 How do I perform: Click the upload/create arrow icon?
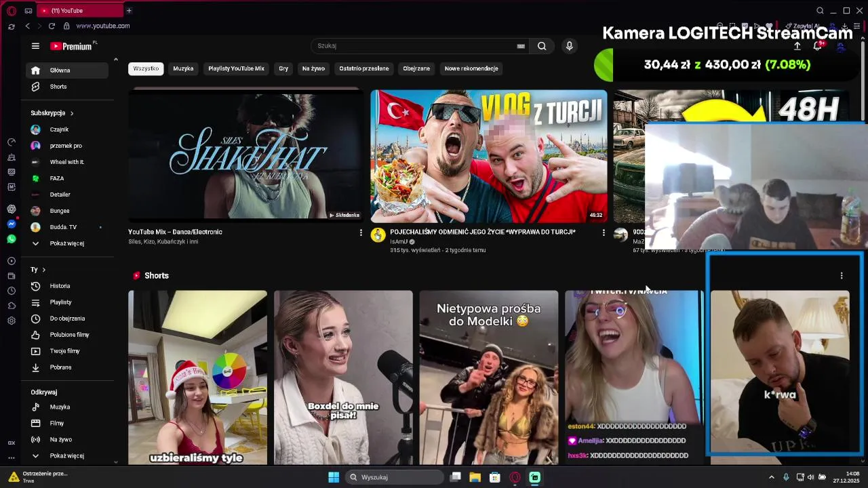point(797,46)
